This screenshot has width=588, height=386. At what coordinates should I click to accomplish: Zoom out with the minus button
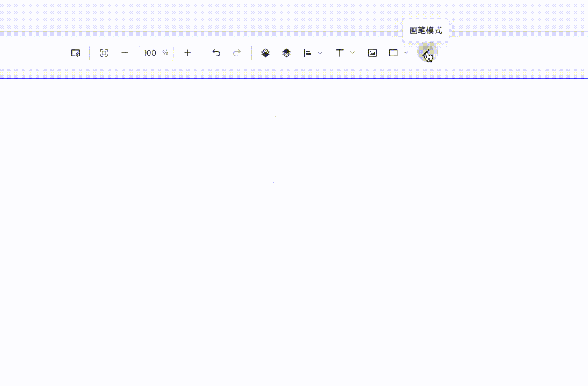(x=125, y=53)
